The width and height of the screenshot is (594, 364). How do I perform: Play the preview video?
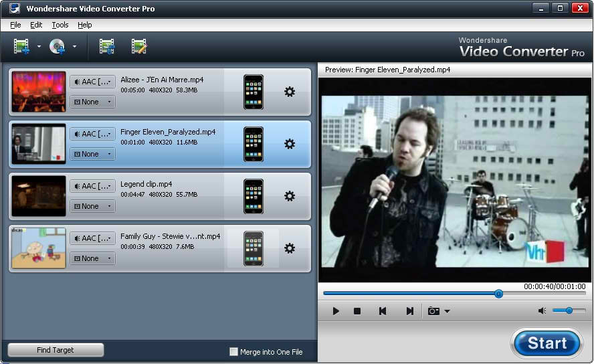(x=336, y=311)
